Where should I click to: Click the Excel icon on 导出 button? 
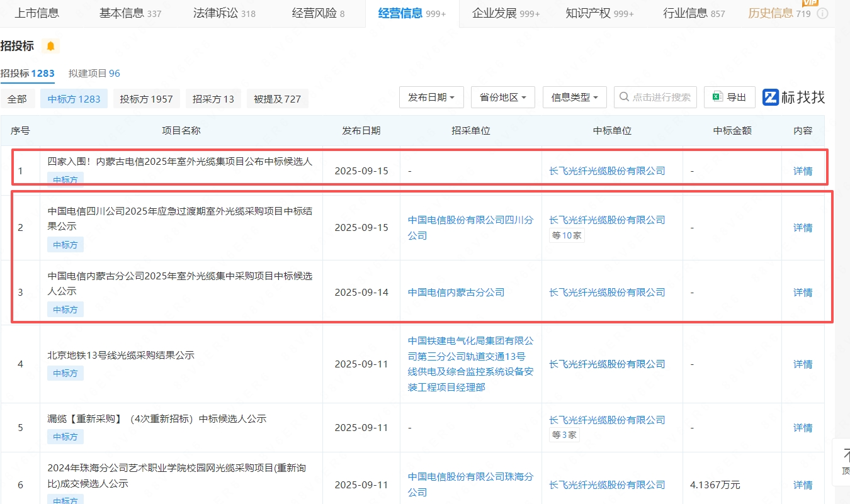[717, 97]
